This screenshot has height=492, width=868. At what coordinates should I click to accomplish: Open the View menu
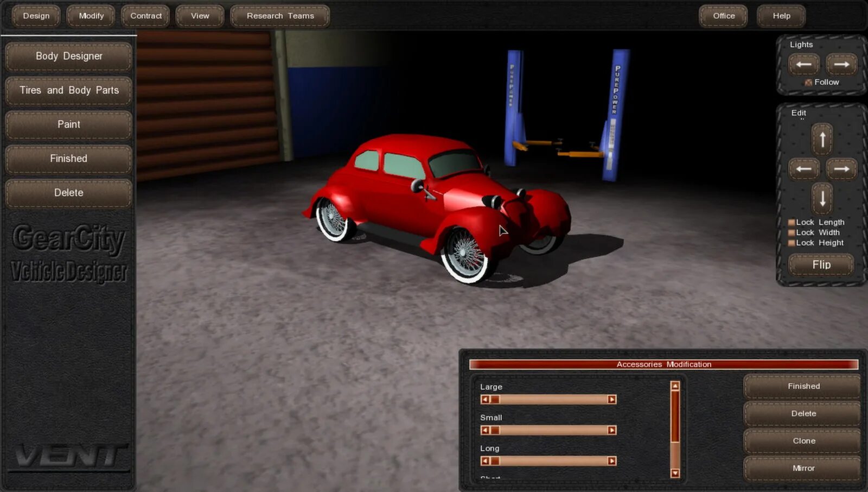click(200, 16)
